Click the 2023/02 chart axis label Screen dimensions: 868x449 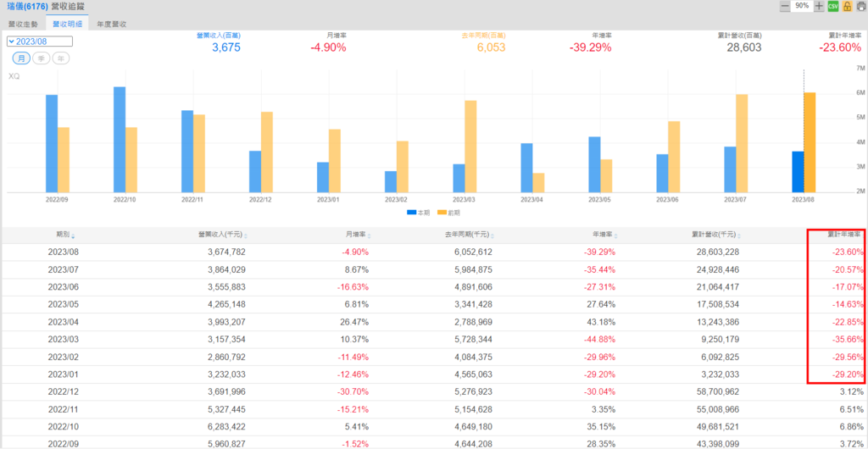click(x=397, y=198)
